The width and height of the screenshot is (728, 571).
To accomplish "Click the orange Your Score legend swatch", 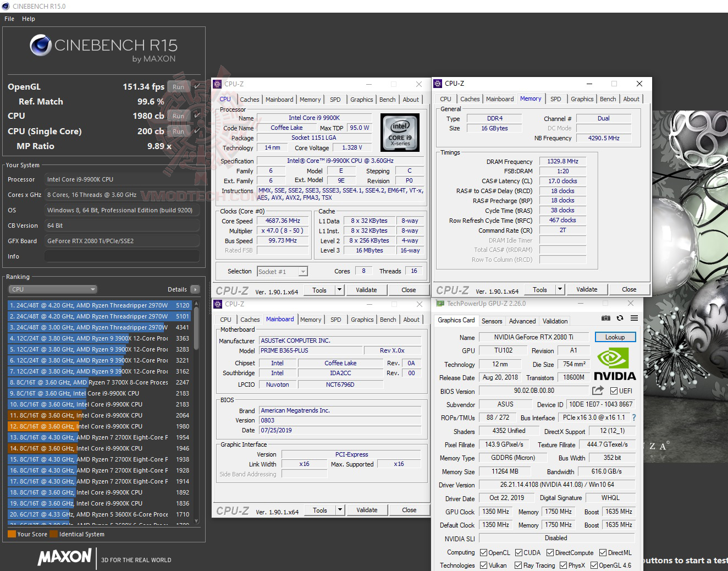I will pos(12,534).
